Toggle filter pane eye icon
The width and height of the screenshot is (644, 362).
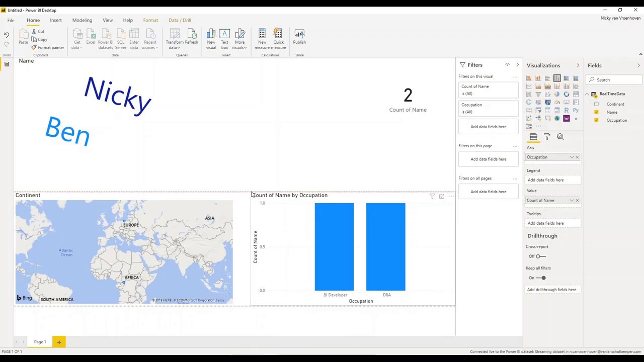pyautogui.click(x=507, y=65)
